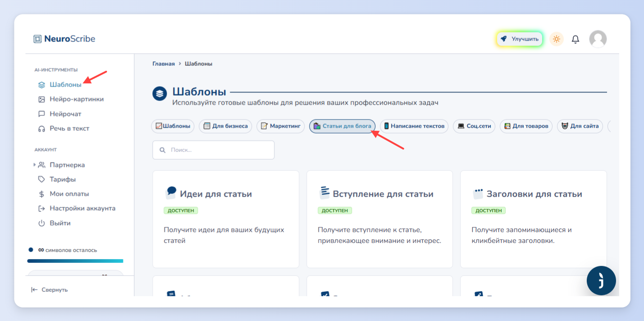Screen dimensions: 644x321
Task: Click the Выйти power icon
Action: click(41, 223)
